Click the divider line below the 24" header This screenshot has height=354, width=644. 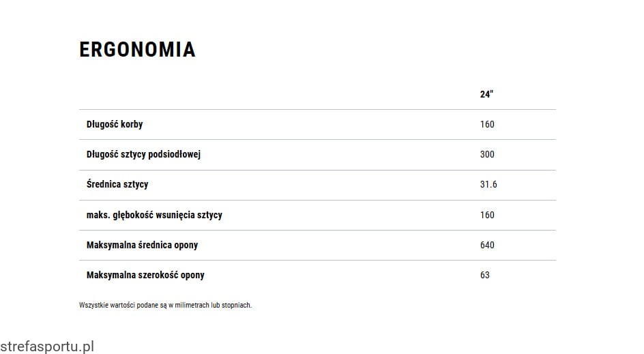point(317,109)
